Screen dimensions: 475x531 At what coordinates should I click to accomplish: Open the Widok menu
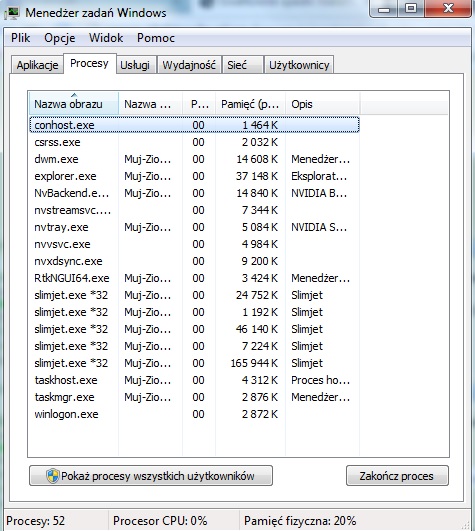(106, 38)
